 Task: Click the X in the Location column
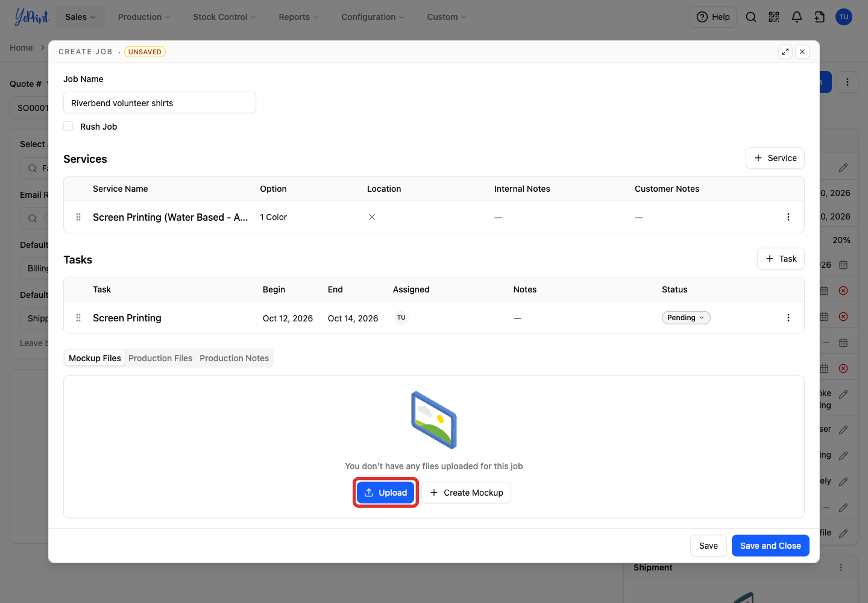372,217
